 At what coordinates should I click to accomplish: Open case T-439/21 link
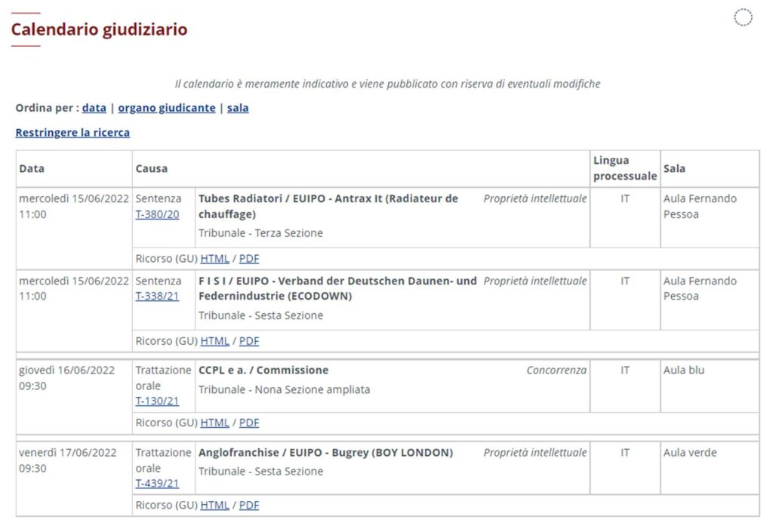pyautogui.click(x=157, y=484)
